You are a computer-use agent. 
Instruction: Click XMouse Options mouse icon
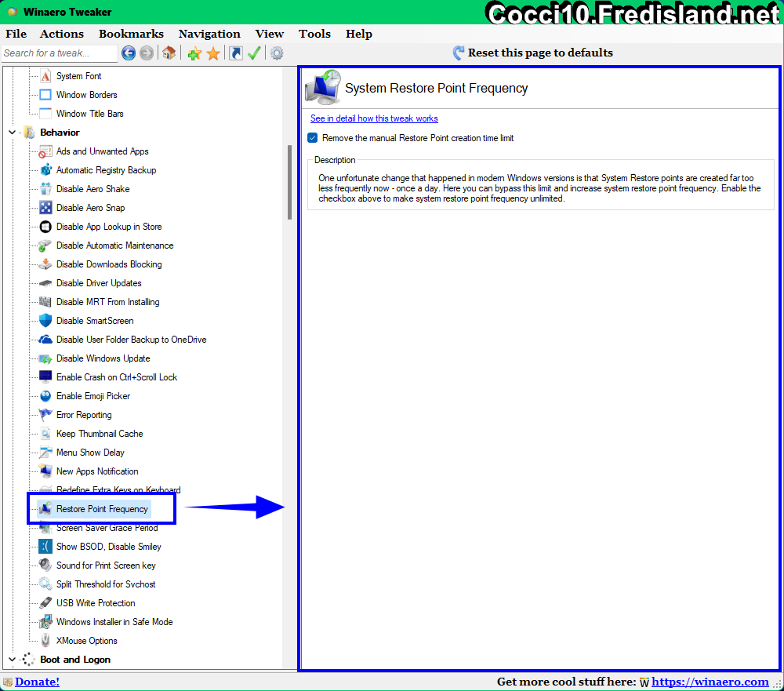45,641
